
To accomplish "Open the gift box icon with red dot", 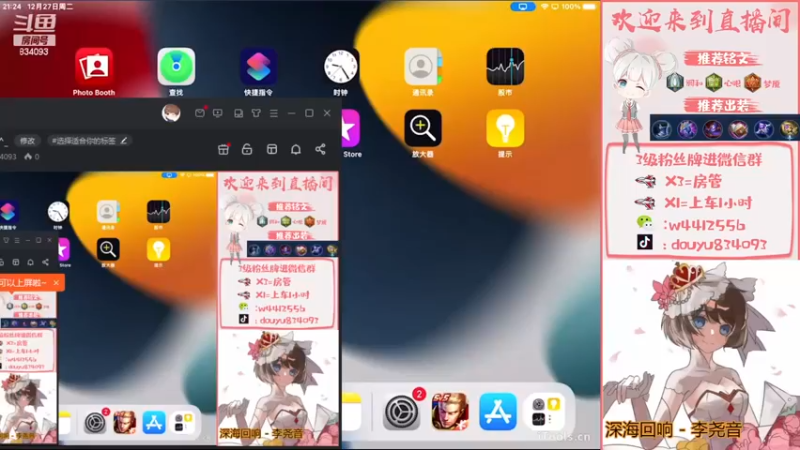I will (x=223, y=149).
